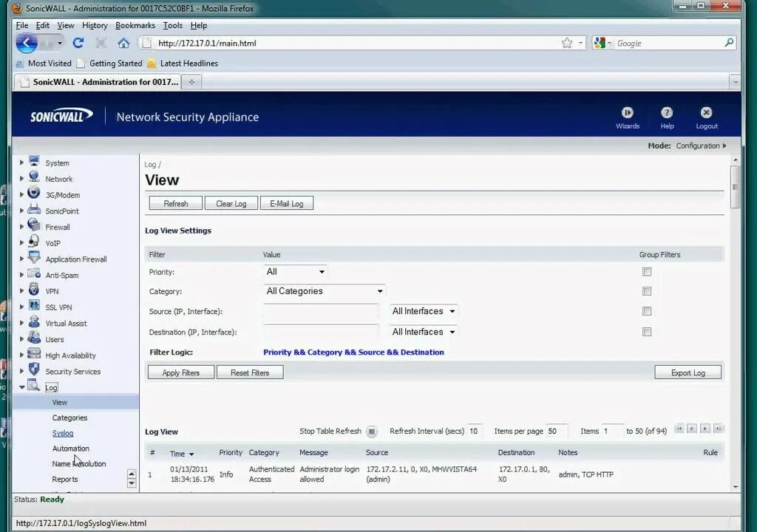Click the Network globe icon in sidebar
Screen dimensions: 757x532
click(34, 177)
